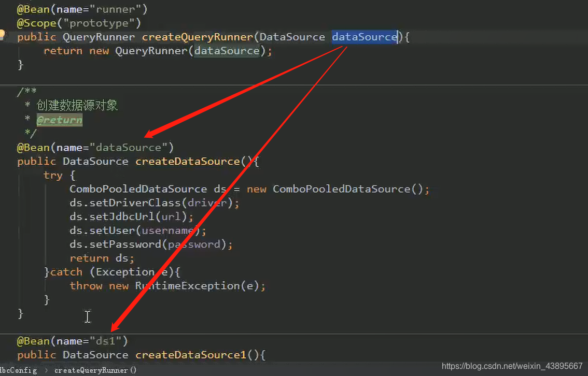Click dataSource inside new QueryRunner(dataSource)
588x376 pixels.
(227, 51)
